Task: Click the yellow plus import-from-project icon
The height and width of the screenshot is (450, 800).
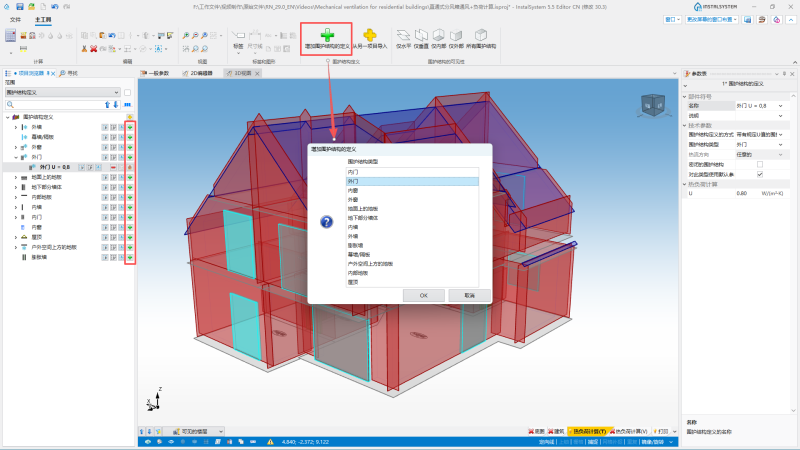Action: [370, 35]
